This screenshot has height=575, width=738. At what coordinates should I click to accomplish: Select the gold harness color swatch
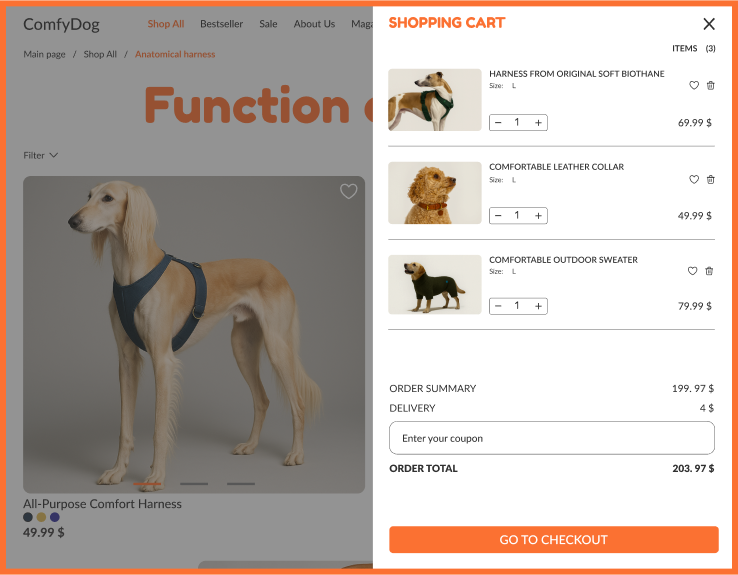(41, 517)
